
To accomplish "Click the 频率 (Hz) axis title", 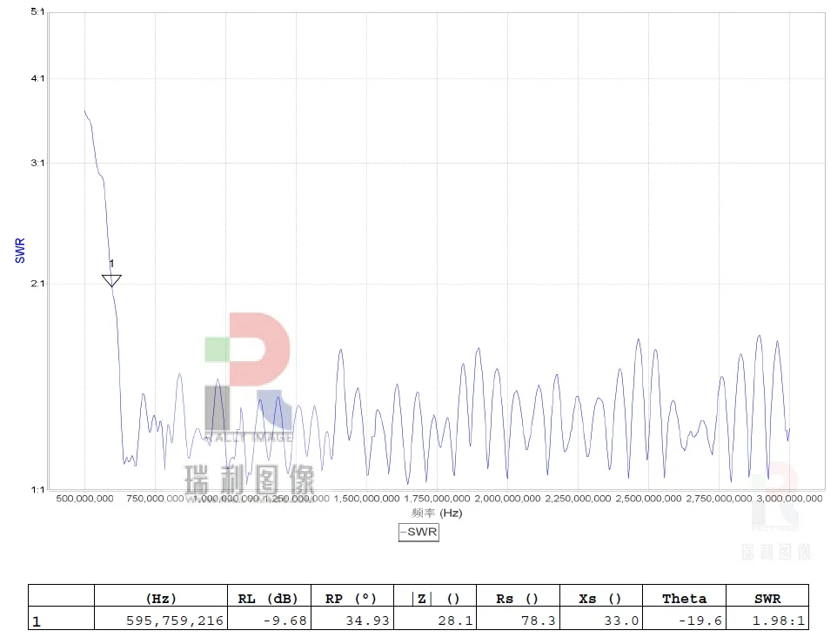I will click(437, 513).
